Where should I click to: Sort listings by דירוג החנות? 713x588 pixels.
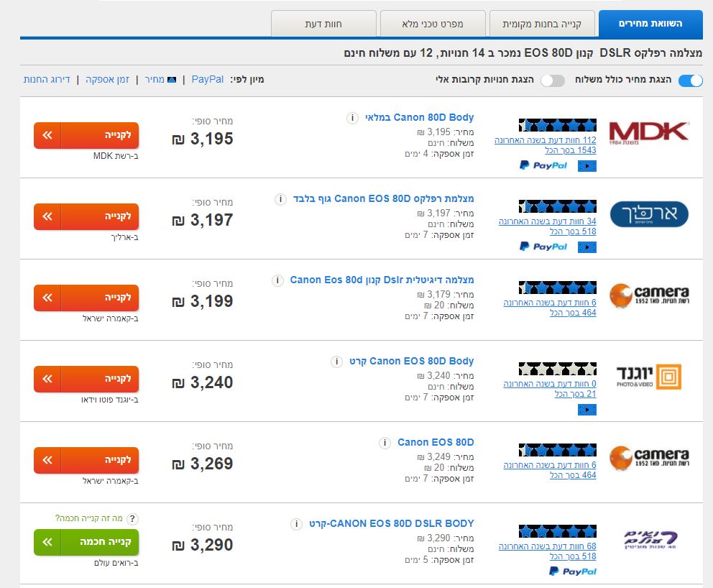(x=47, y=80)
